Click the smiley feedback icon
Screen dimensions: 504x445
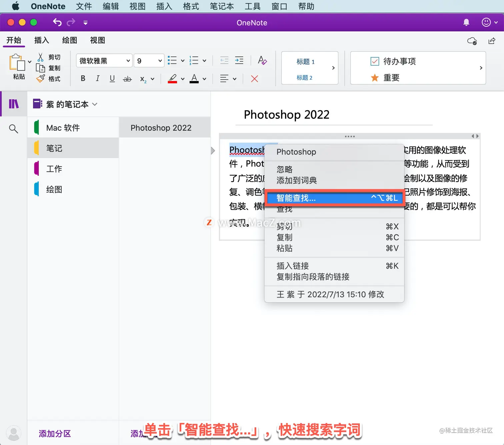click(x=486, y=22)
